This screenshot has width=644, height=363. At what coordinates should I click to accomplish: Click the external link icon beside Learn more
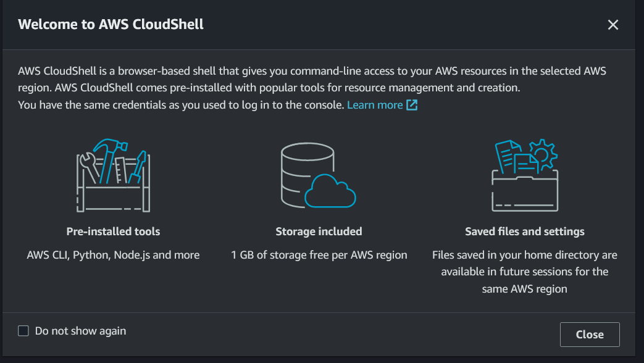click(x=412, y=105)
